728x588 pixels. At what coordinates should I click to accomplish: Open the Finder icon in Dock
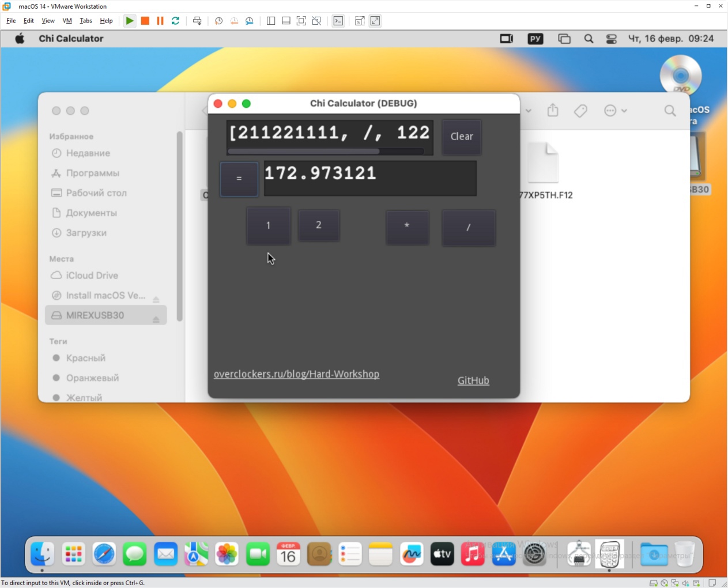click(42, 554)
